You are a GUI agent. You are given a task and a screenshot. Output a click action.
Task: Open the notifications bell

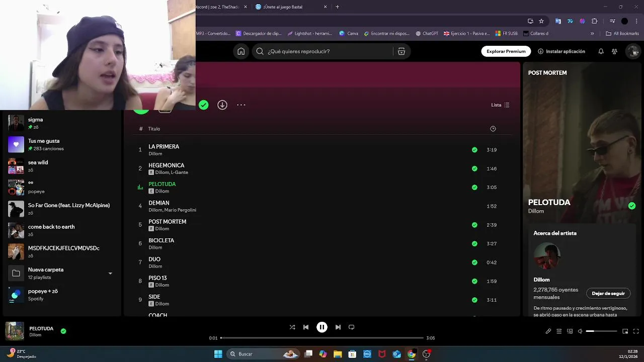pyautogui.click(x=601, y=51)
